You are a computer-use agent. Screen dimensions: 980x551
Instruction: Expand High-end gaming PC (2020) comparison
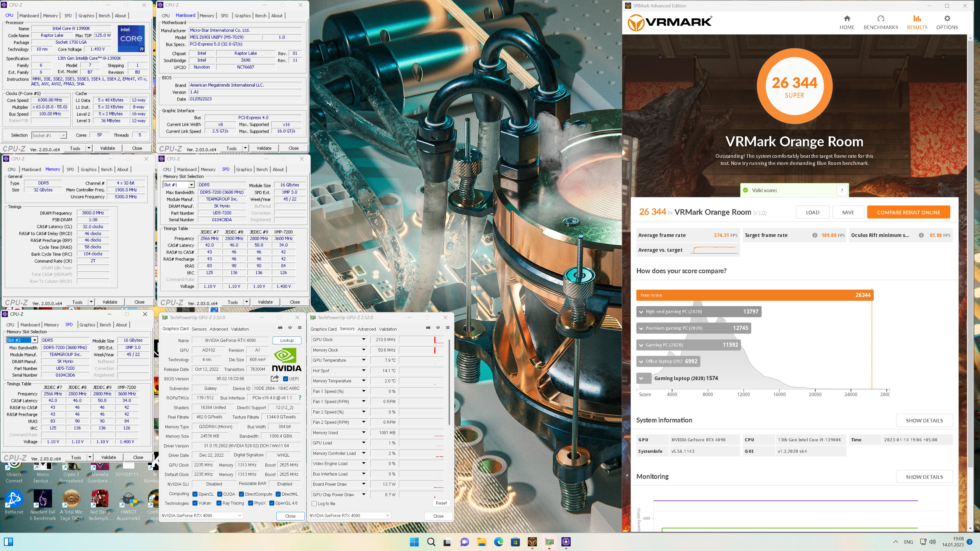coord(641,312)
